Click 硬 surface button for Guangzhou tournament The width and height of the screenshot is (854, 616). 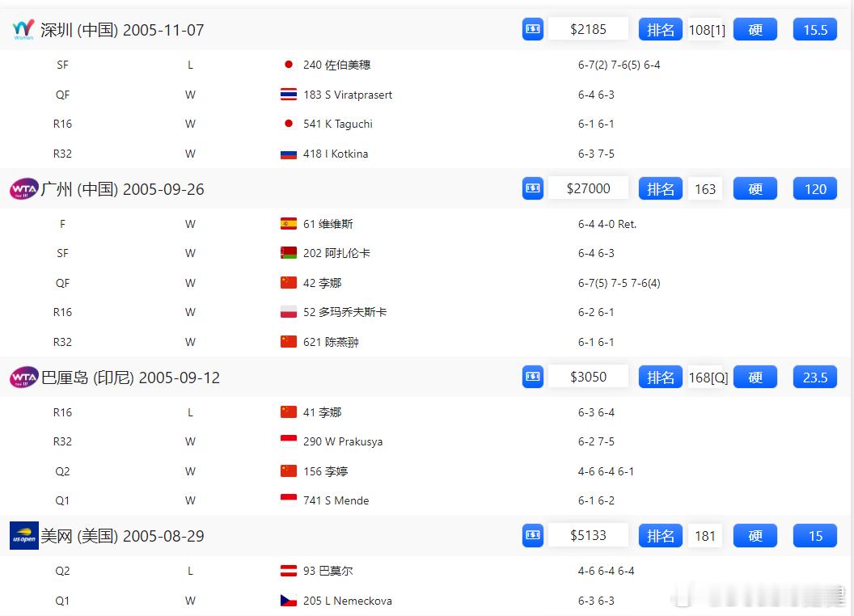click(755, 189)
